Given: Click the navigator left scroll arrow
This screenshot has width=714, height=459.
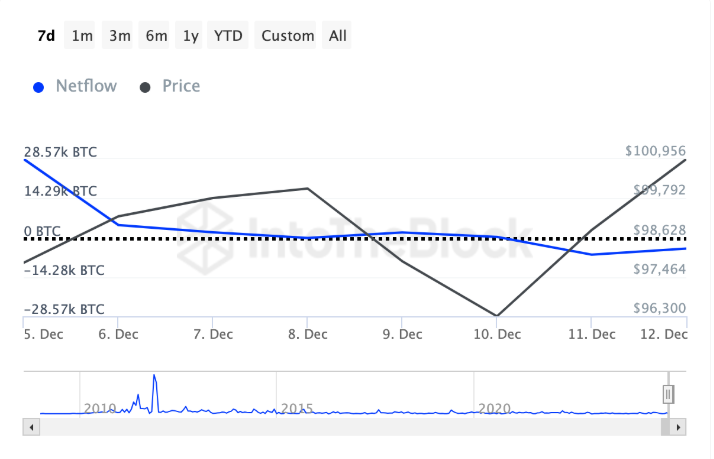Looking at the screenshot, I should pyautogui.click(x=31, y=427).
